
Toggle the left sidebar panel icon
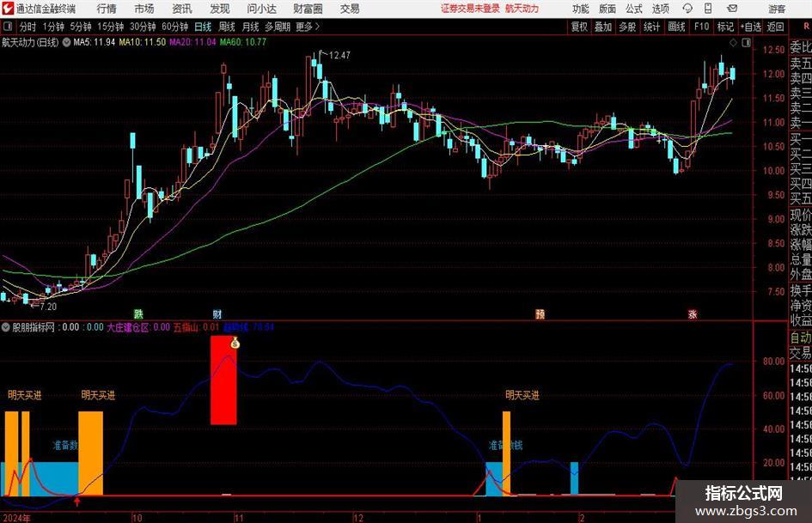click(x=7, y=27)
